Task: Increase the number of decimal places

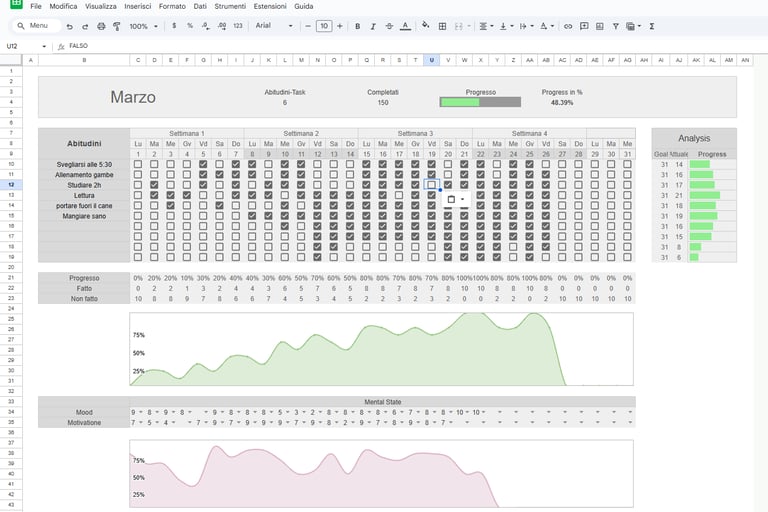Action: [222, 26]
